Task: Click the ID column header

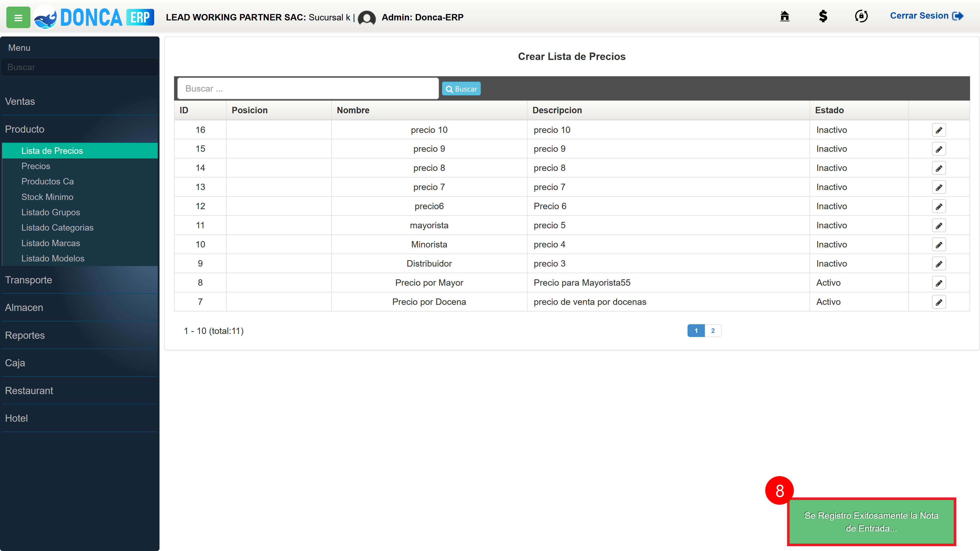Action: [200, 110]
